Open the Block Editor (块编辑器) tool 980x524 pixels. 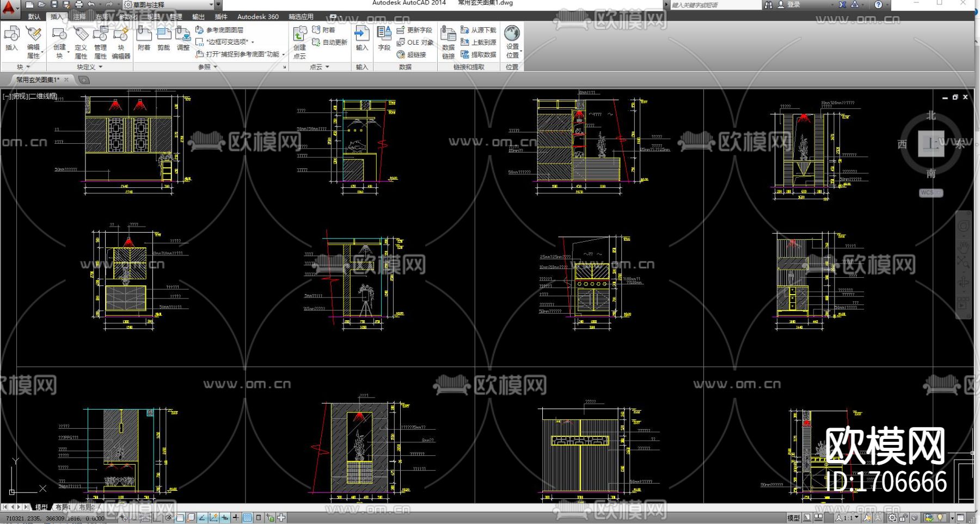point(121,42)
